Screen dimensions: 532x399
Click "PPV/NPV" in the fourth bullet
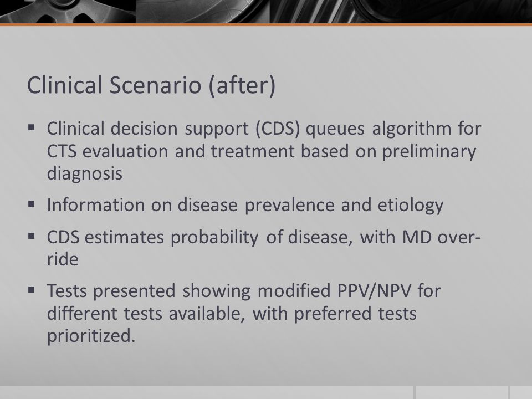(374, 291)
